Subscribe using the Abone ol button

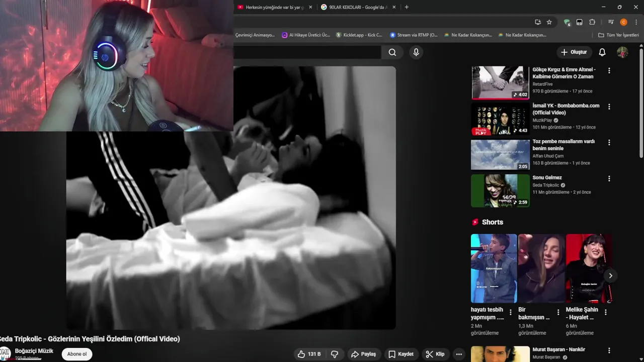pos(77,354)
